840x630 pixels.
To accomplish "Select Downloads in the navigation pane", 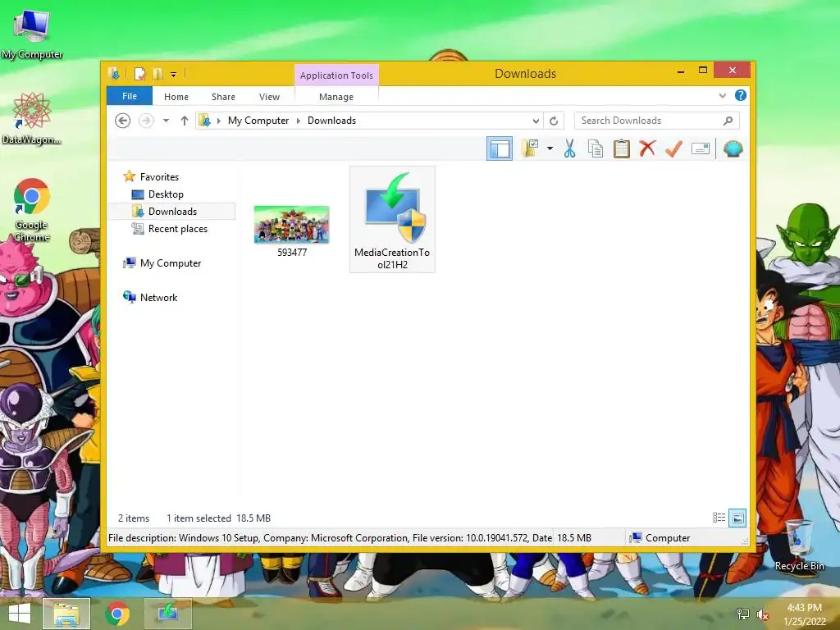I will pos(172,211).
